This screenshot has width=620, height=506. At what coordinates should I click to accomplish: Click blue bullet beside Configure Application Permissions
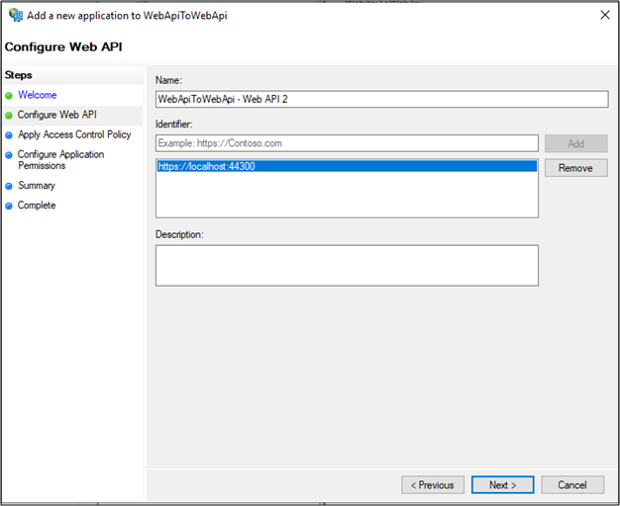pos(9,155)
